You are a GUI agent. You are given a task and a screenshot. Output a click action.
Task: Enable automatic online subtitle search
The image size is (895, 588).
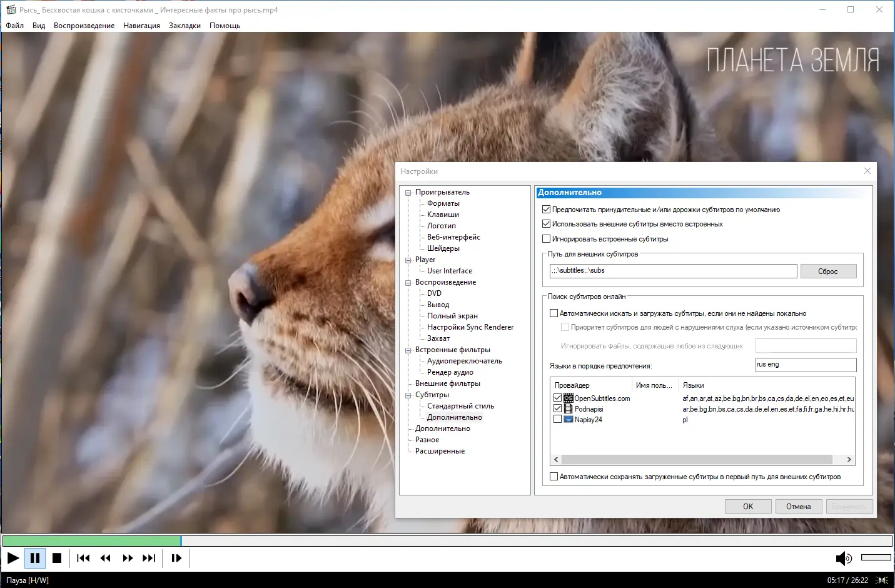(x=554, y=313)
